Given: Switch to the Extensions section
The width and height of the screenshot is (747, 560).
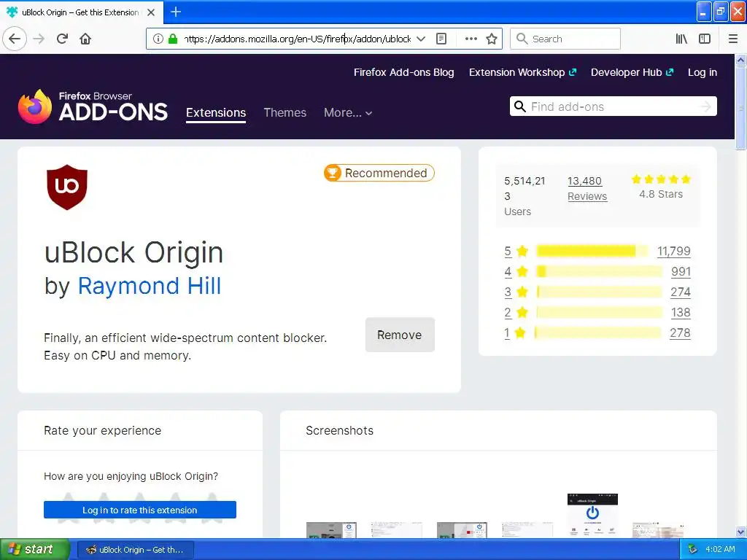Looking at the screenshot, I should [216, 113].
